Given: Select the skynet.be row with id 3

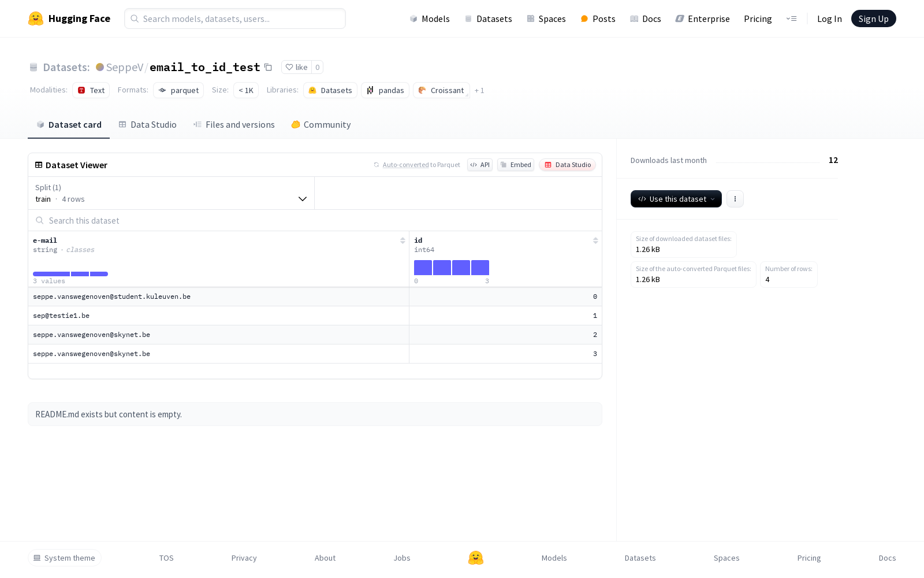Looking at the screenshot, I should 315,354.
